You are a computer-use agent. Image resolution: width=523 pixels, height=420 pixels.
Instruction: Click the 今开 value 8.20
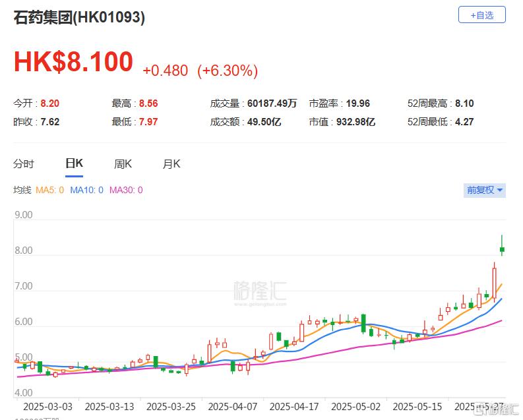pos(49,104)
